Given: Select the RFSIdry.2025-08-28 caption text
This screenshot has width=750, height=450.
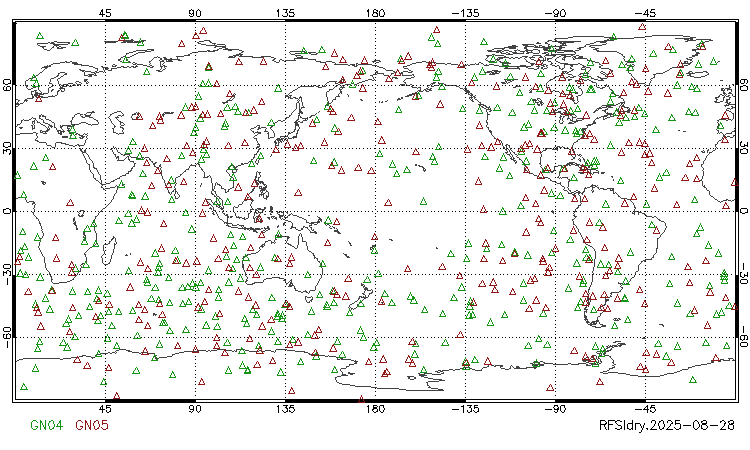Looking at the screenshot, I should coord(666,425).
